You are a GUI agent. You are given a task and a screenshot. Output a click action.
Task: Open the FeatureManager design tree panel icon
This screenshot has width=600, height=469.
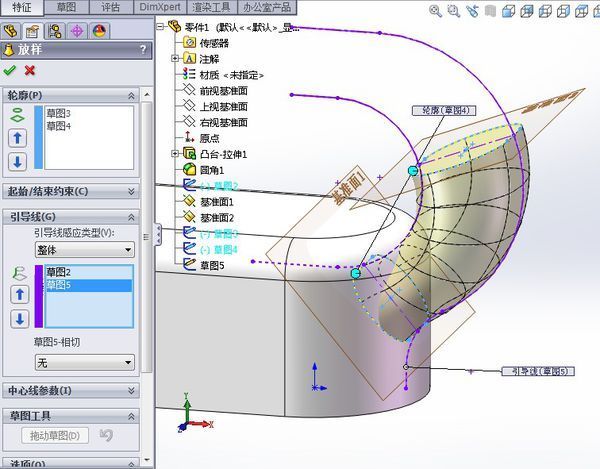click(x=11, y=31)
